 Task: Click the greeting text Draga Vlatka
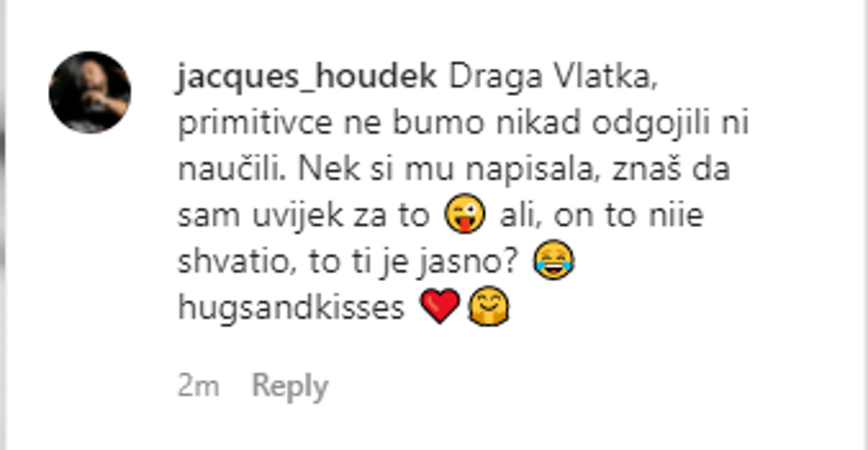pos(553,79)
